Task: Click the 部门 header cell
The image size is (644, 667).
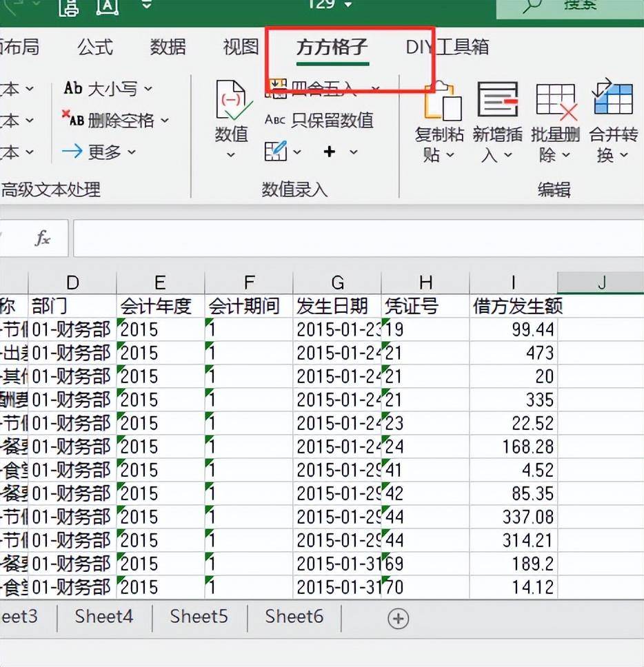Action: pos(72,306)
